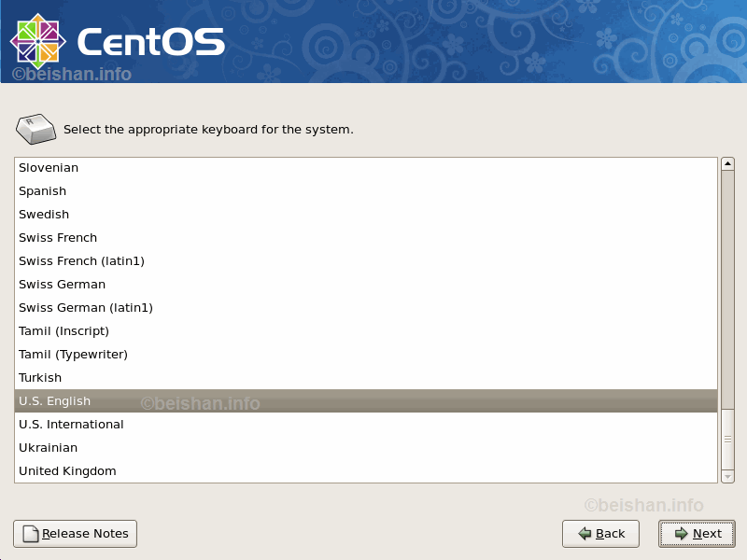This screenshot has height=560, width=747.
Task: Choose the Turkish keyboard layout
Action: [x=40, y=378]
